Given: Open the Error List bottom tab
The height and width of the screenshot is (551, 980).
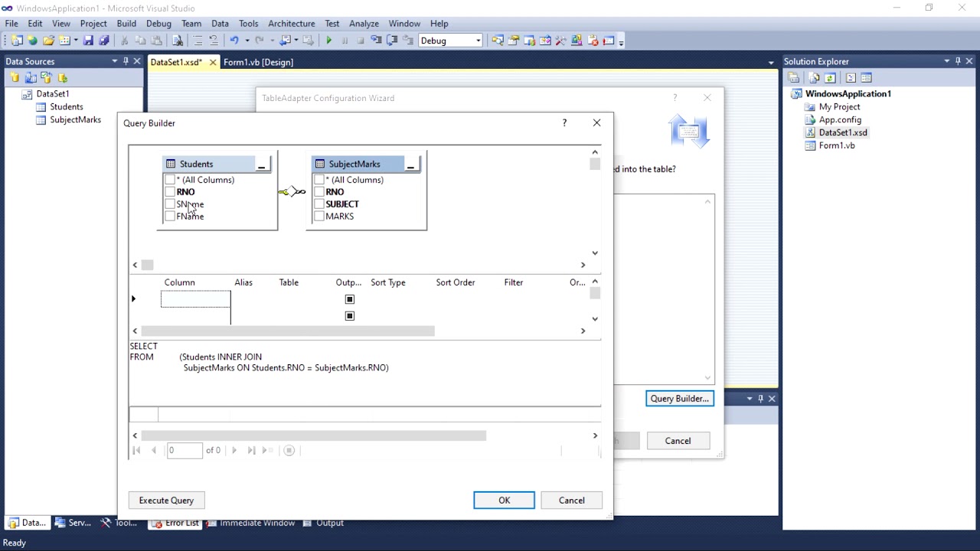Looking at the screenshot, I should coord(175,523).
